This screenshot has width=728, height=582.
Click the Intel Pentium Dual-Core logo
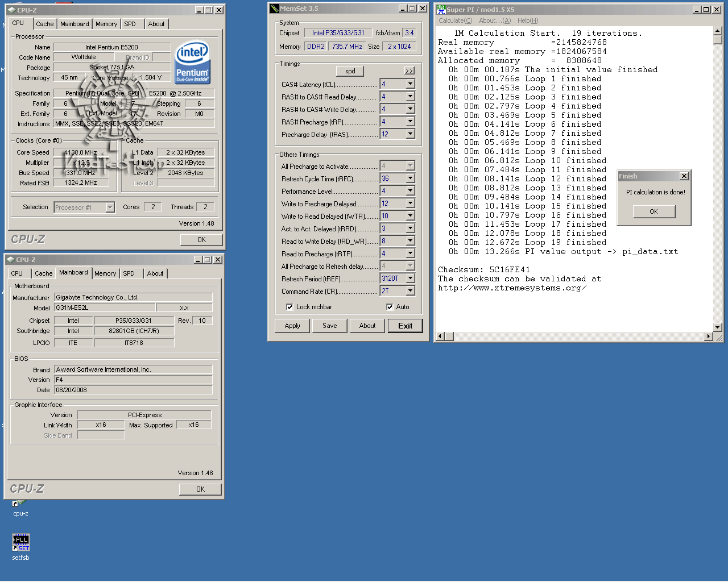(x=192, y=62)
